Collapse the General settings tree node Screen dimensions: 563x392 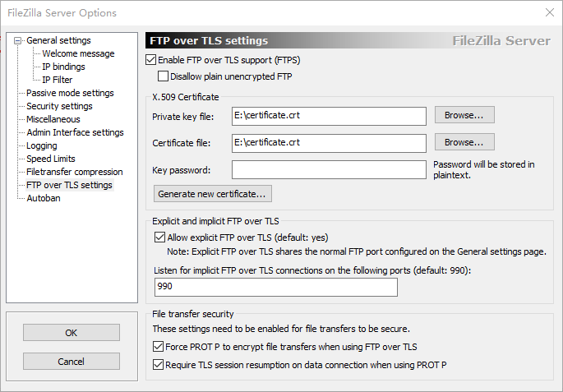(x=17, y=40)
